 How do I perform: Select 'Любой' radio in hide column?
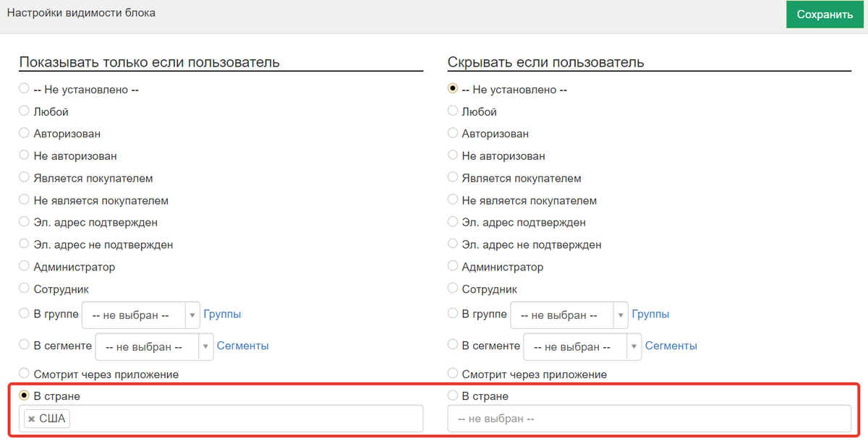pyautogui.click(x=453, y=111)
